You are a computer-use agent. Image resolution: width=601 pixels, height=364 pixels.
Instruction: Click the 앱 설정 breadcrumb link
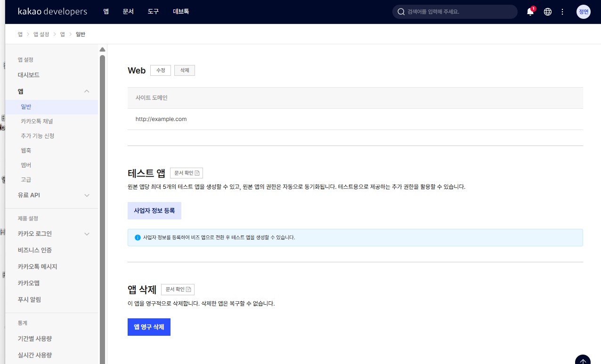(x=41, y=34)
